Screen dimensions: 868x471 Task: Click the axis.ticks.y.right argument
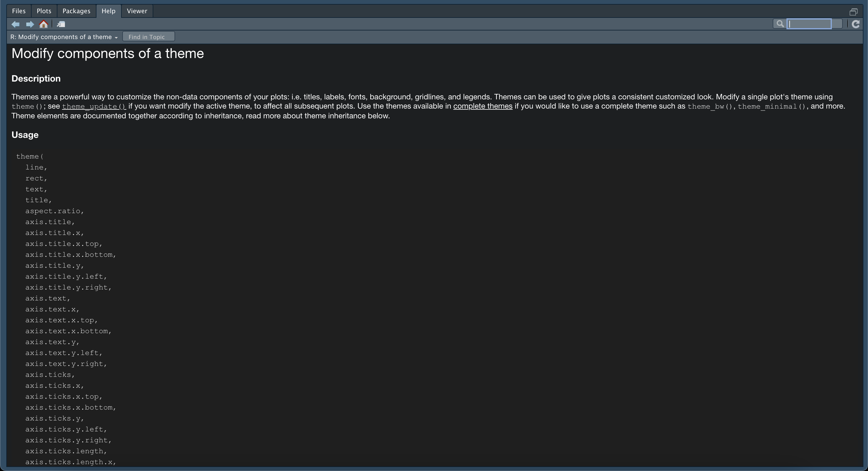click(68, 440)
